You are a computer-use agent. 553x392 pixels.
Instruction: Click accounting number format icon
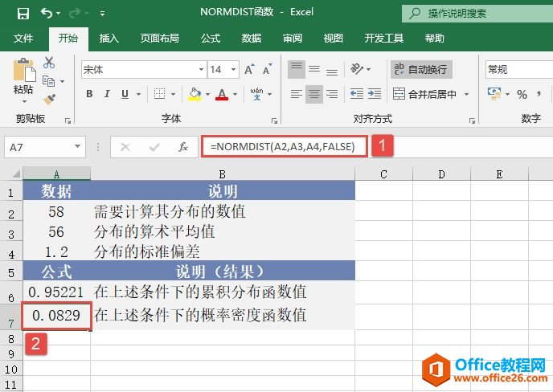click(x=494, y=94)
